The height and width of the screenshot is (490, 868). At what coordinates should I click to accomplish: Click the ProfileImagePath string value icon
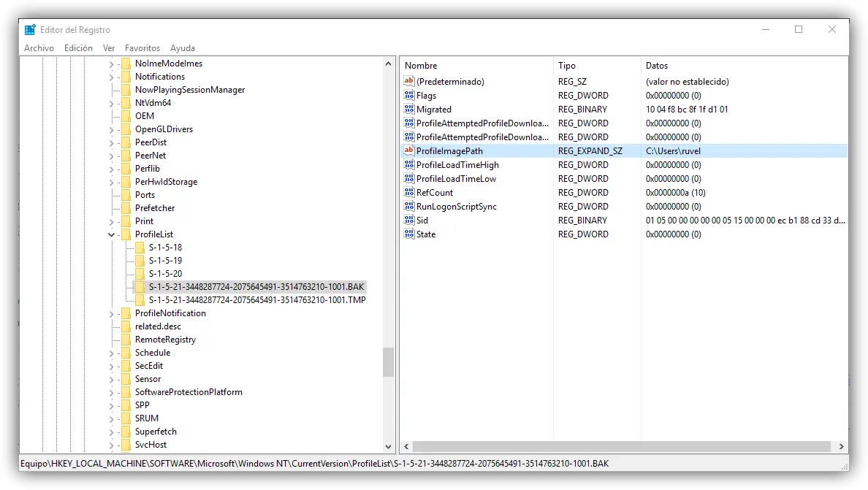pyautogui.click(x=409, y=150)
